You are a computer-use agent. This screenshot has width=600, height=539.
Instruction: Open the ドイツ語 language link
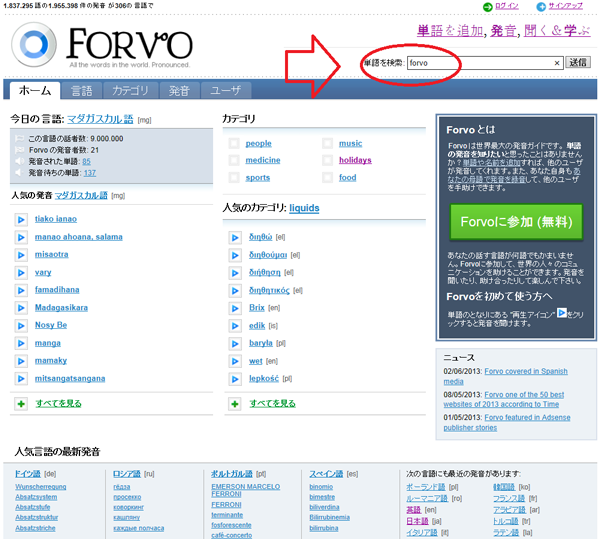click(x=28, y=474)
